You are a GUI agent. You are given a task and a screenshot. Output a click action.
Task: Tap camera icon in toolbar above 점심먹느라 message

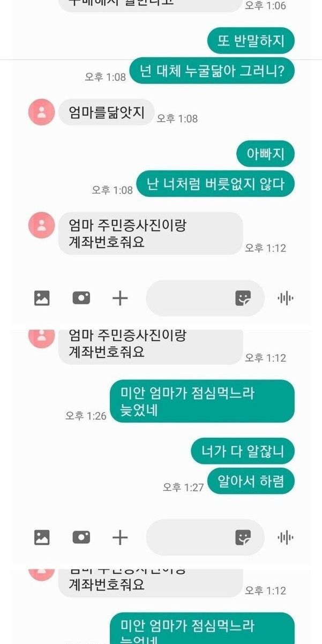(81, 298)
